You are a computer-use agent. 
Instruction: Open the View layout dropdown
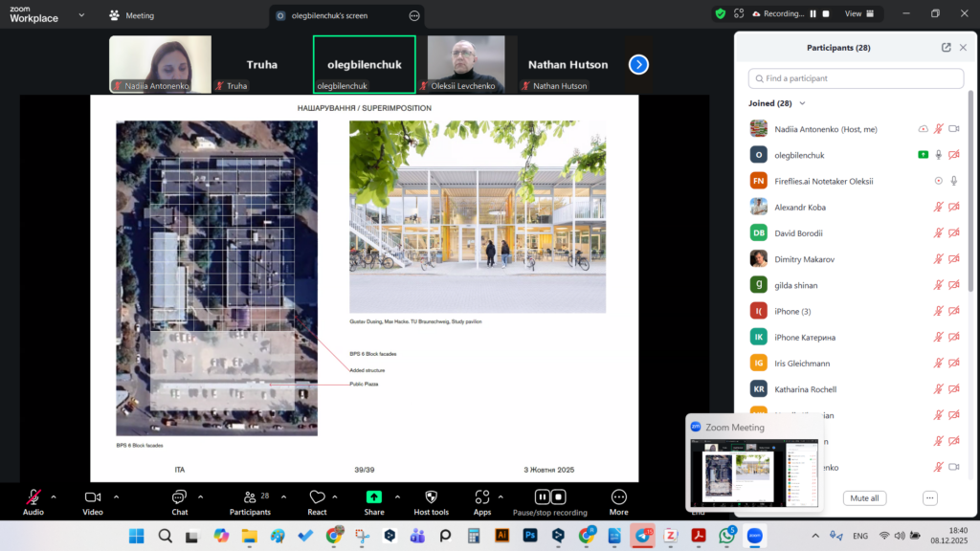point(858,14)
